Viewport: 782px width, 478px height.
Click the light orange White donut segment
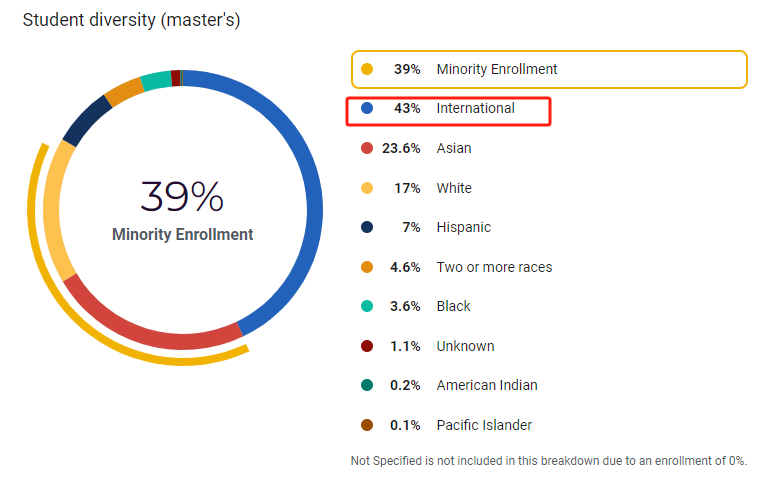(x=52, y=210)
